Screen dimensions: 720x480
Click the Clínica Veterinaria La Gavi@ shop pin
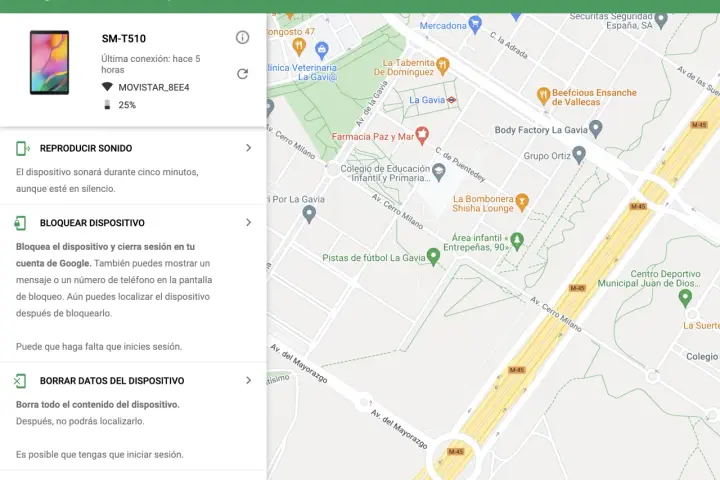(322, 50)
